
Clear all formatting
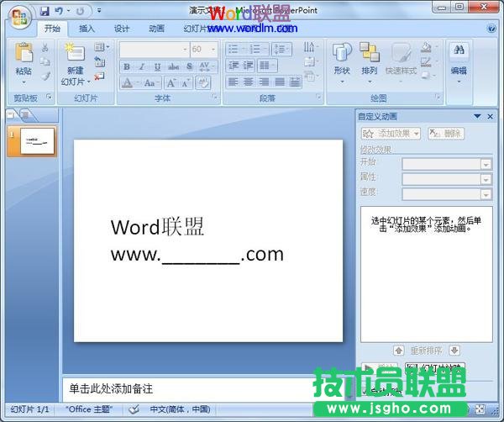pyautogui.click(x=203, y=83)
